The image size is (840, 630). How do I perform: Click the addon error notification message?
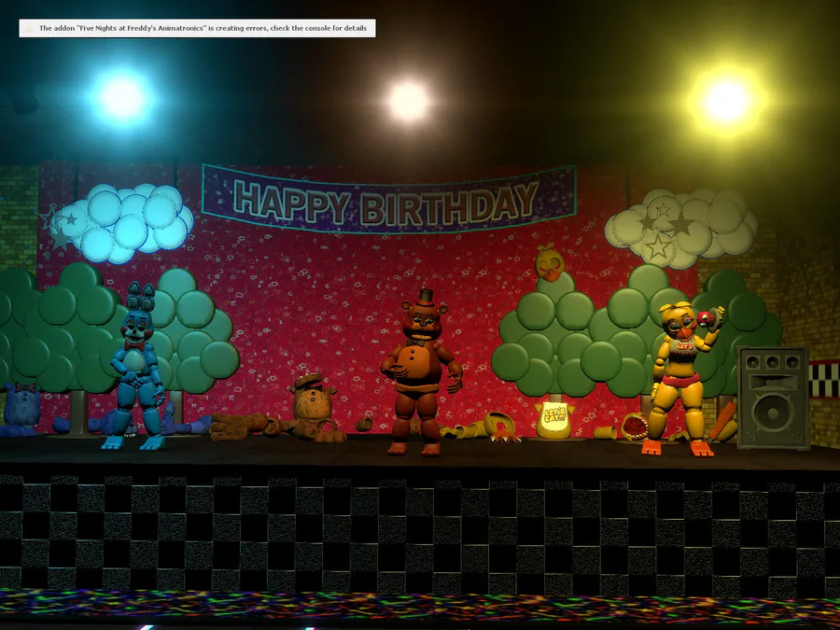coord(197,28)
